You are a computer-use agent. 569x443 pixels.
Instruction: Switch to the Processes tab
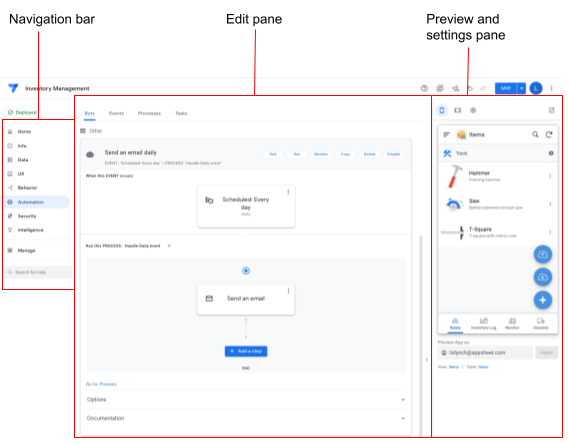pos(149,113)
